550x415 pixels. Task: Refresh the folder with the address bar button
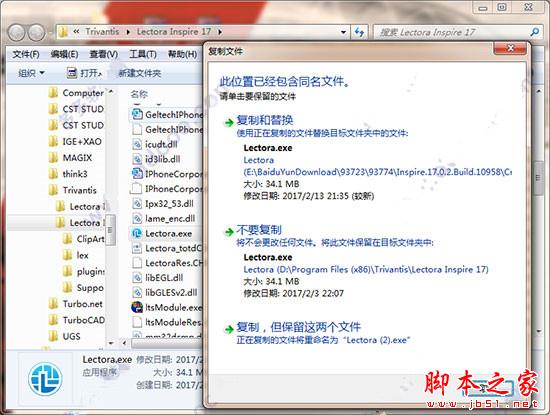[359, 32]
